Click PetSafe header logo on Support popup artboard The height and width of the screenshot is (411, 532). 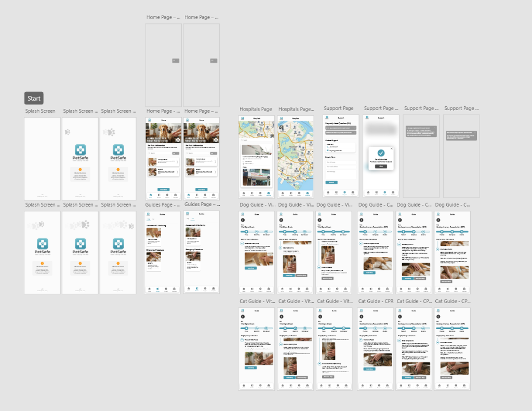pos(367,118)
